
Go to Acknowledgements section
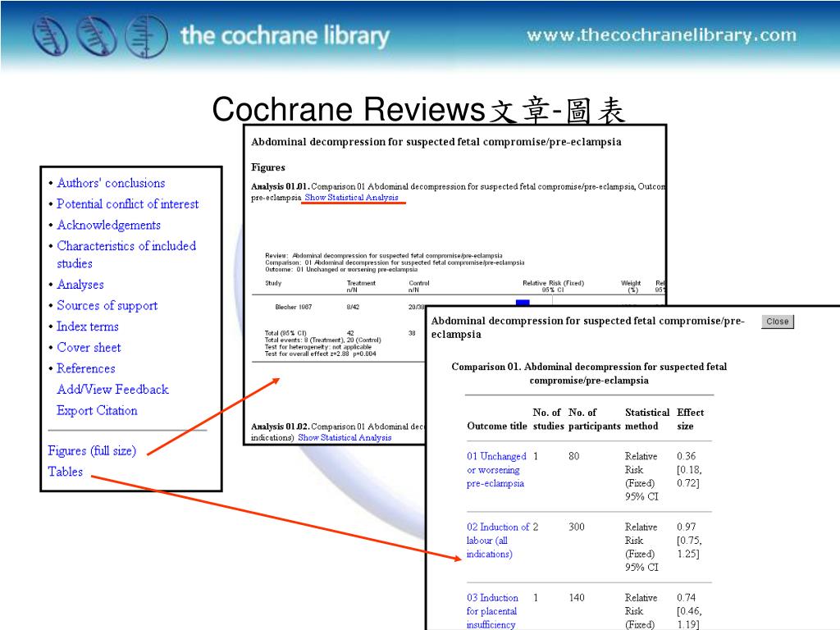[x=109, y=225]
